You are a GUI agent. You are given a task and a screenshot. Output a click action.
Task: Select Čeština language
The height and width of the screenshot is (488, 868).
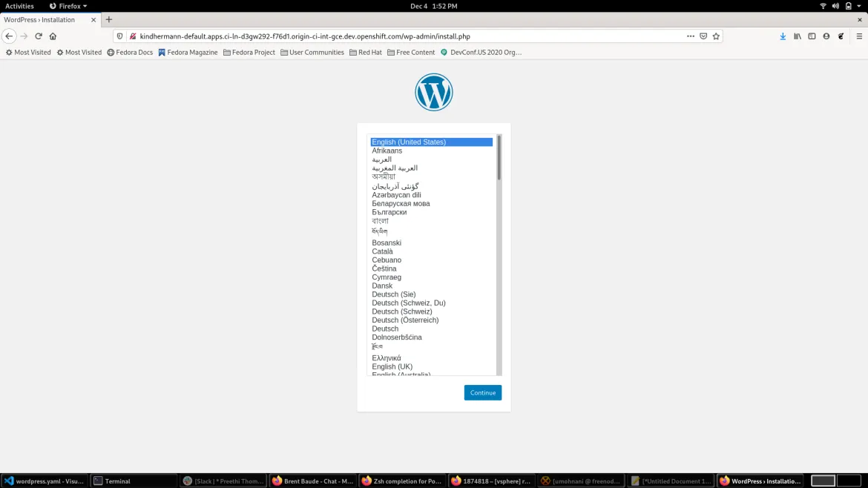[x=431, y=268]
